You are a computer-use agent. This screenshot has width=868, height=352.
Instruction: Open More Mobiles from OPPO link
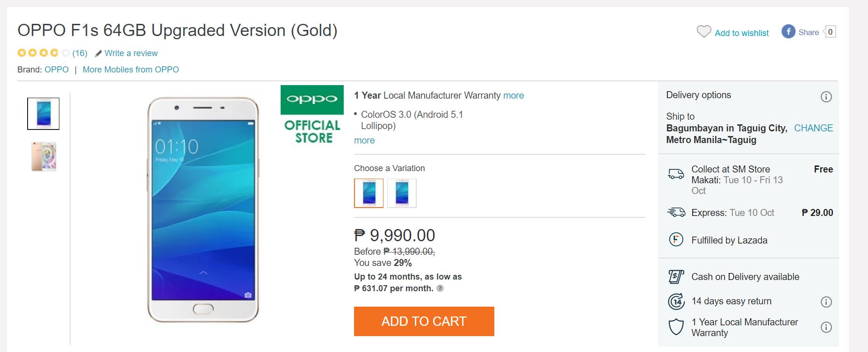point(130,70)
